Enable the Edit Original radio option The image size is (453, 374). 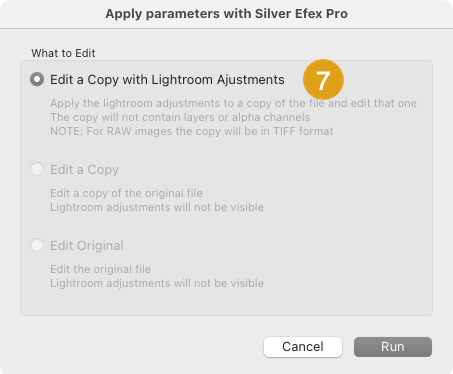[37, 245]
